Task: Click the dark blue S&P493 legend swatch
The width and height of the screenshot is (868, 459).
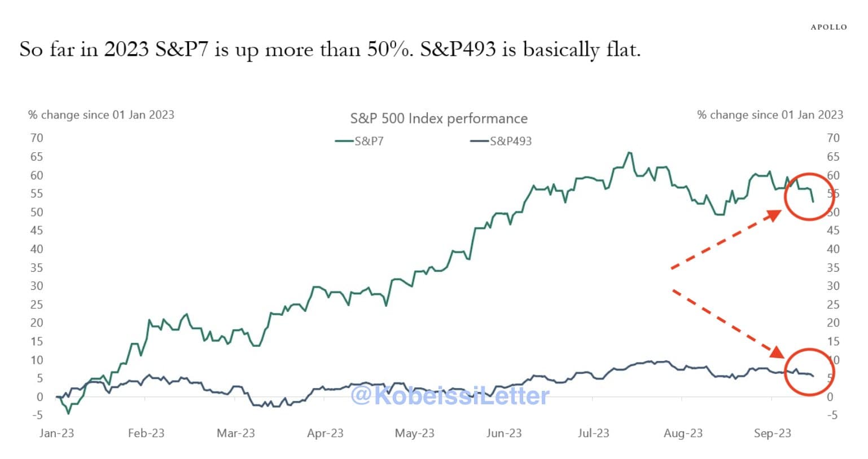Action: [x=479, y=141]
